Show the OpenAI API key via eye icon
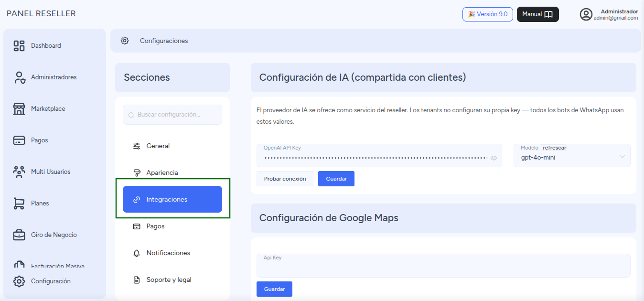The width and height of the screenshot is (644, 301). click(494, 158)
